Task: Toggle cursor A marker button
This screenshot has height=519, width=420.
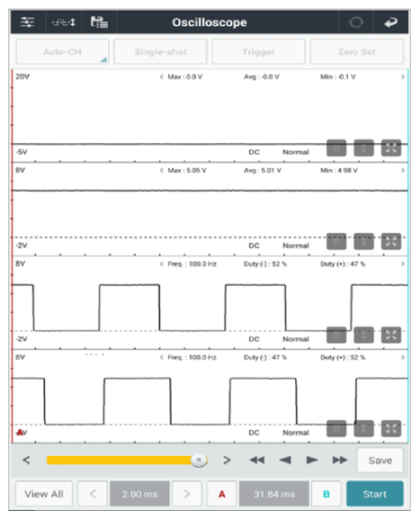Action: tap(222, 494)
